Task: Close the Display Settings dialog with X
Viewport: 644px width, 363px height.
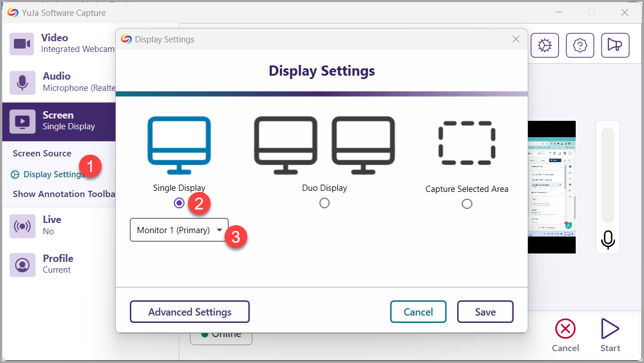Action: (516, 39)
